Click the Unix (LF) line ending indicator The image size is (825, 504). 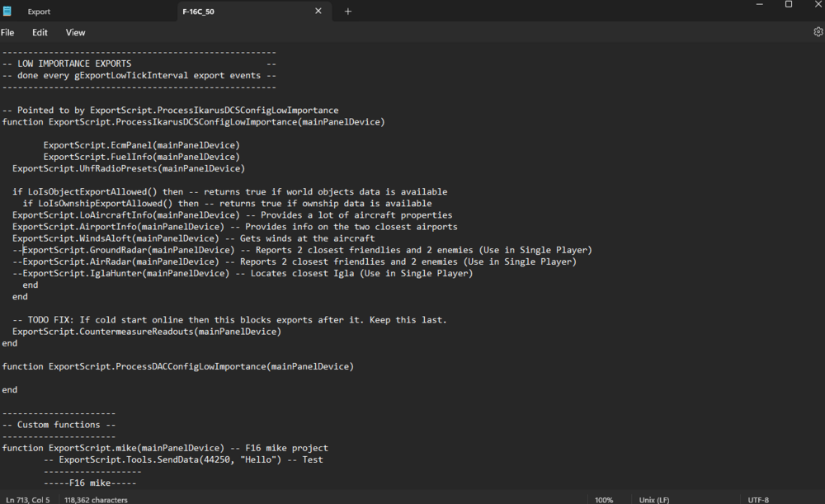coord(654,500)
